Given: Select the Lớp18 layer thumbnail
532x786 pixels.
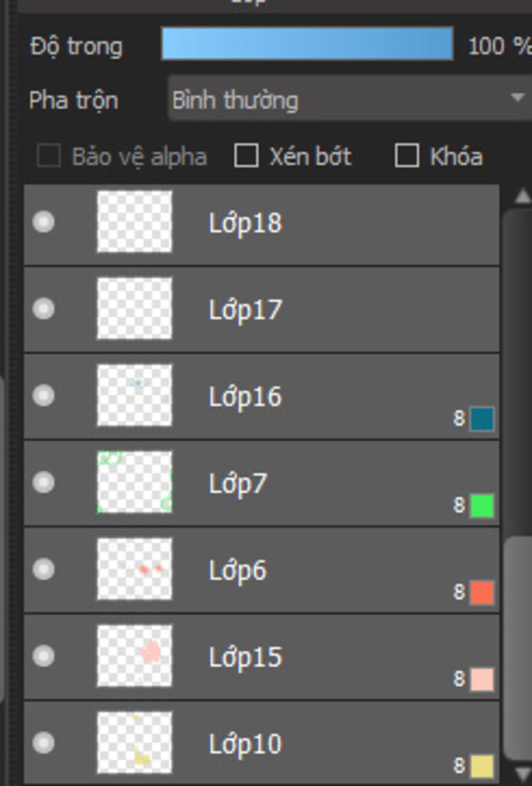Looking at the screenshot, I should 135,222.
